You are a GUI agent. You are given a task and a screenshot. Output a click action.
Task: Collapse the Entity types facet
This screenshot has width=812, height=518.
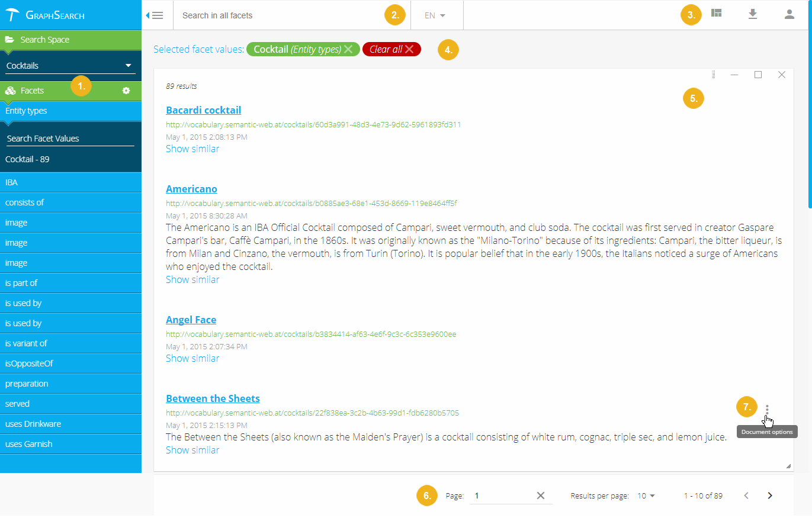coord(70,111)
